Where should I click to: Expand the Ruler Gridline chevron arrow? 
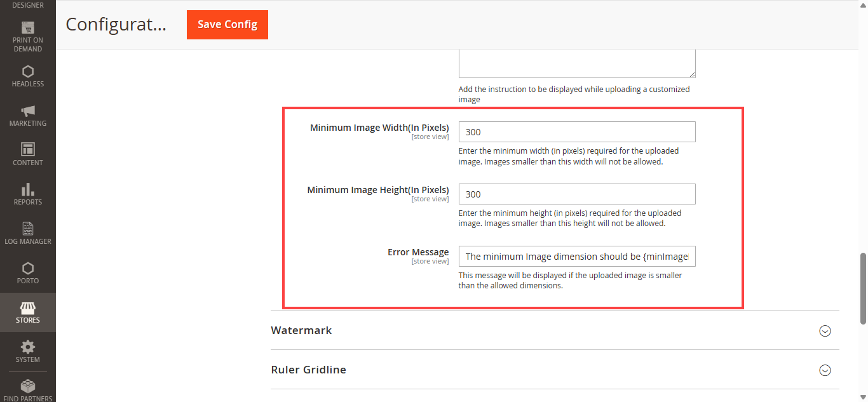click(825, 370)
